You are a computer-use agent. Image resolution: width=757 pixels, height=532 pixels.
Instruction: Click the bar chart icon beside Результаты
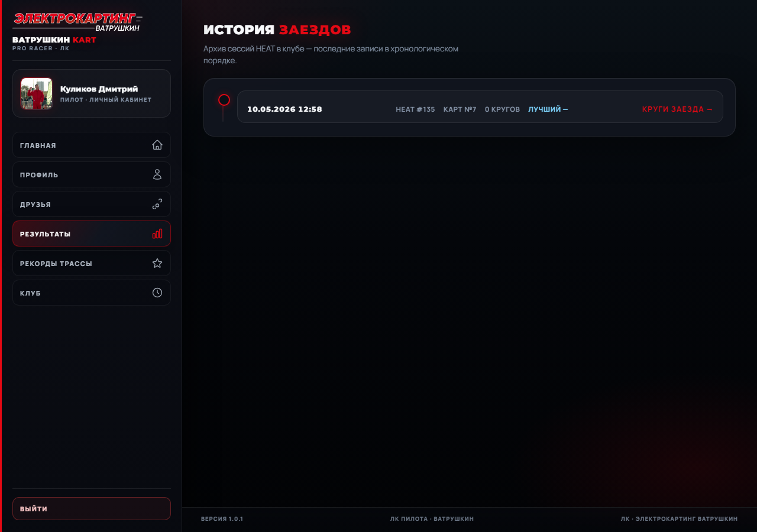[x=157, y=233]
